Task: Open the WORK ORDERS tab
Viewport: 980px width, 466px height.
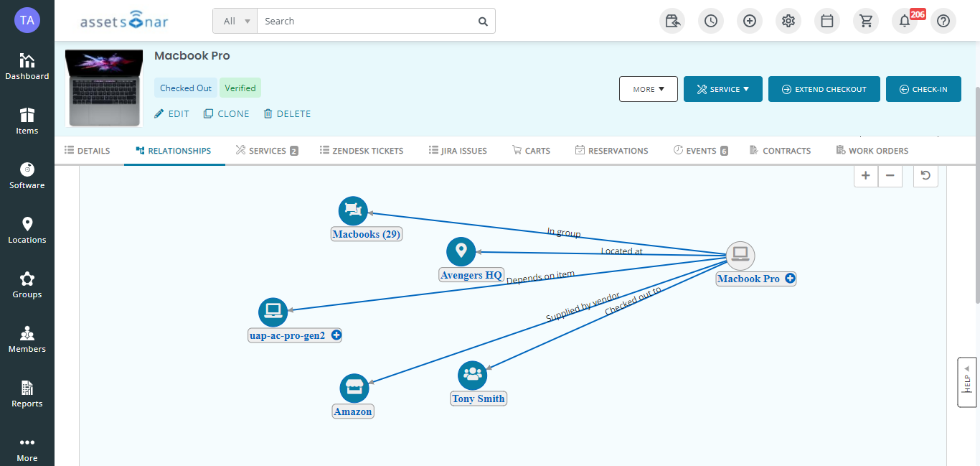Action: [x=872, y=151]
